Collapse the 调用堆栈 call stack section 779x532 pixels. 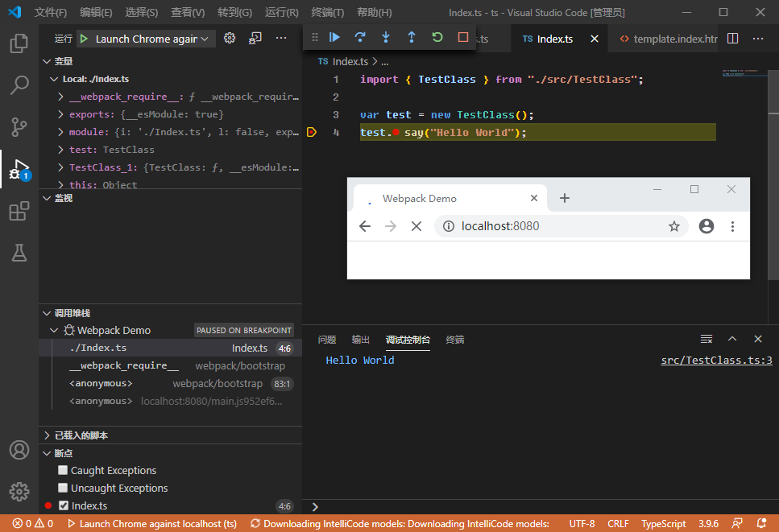pyautogui.click(x=47, y=313)
